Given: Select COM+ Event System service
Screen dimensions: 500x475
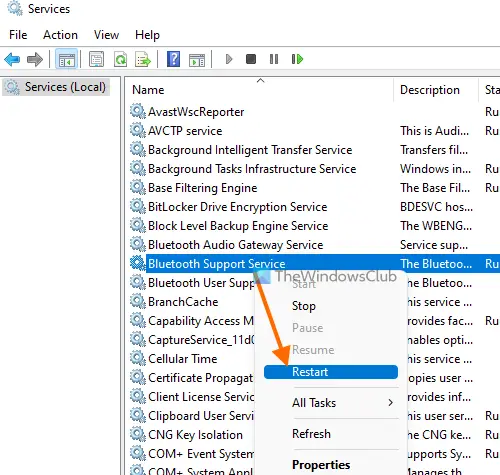Looking at the screenshot, I should tap(201, 454).
